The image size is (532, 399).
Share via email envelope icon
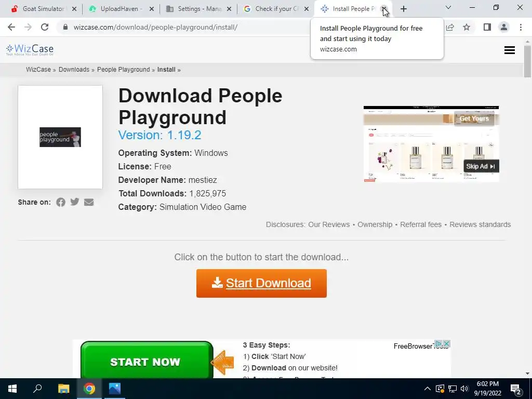click(x=89, y=202)
